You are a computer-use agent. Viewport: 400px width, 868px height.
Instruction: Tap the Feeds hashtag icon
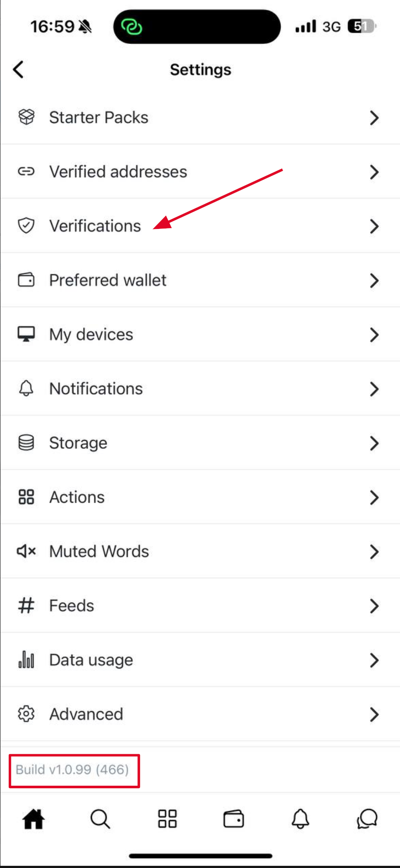pyautogui.click(x=26, y=606)
